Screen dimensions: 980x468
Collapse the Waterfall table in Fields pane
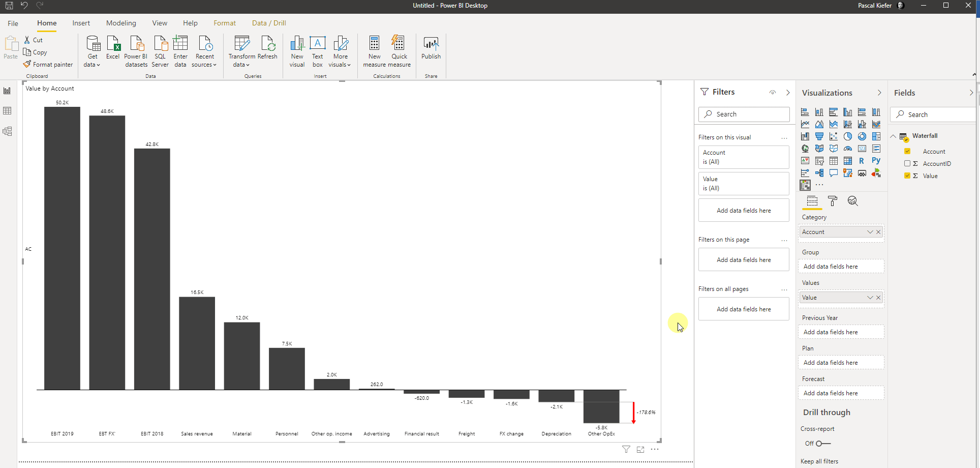894,136
